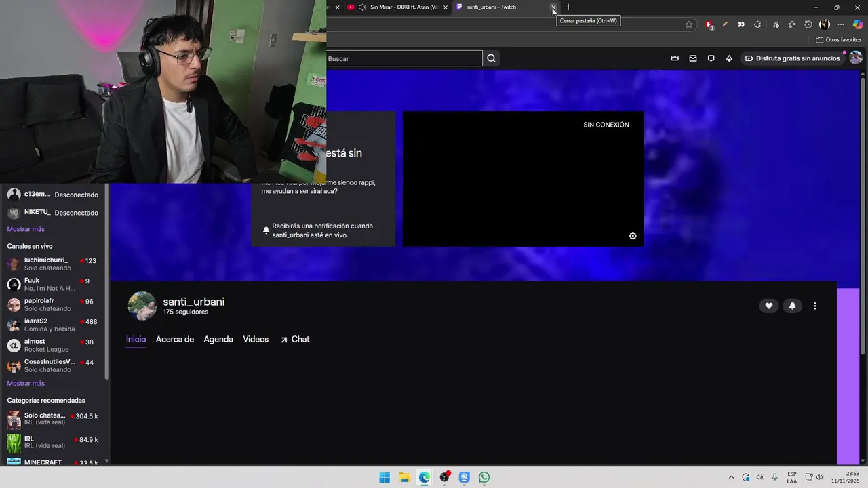Close the santi_urbani Twitch tab

553,7
